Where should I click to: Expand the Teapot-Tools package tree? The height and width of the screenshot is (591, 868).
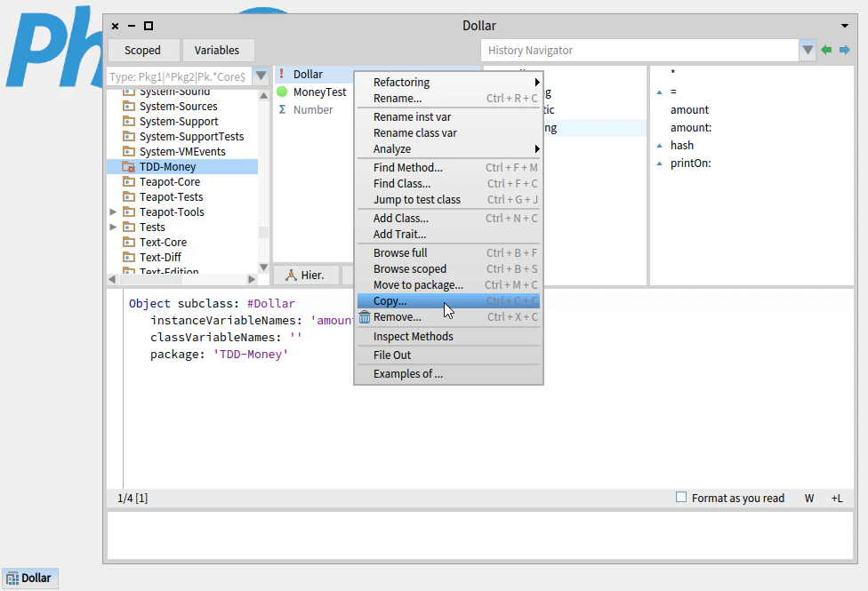[113, 212]
